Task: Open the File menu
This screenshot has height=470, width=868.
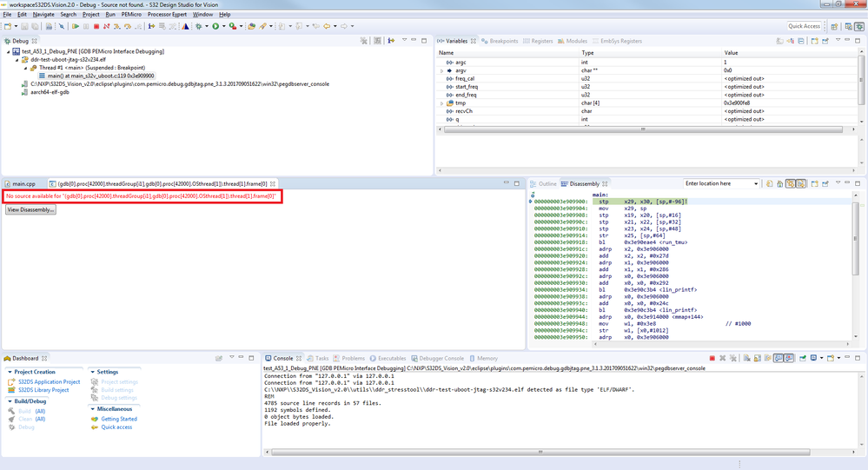Action: (x=7, y=15)
